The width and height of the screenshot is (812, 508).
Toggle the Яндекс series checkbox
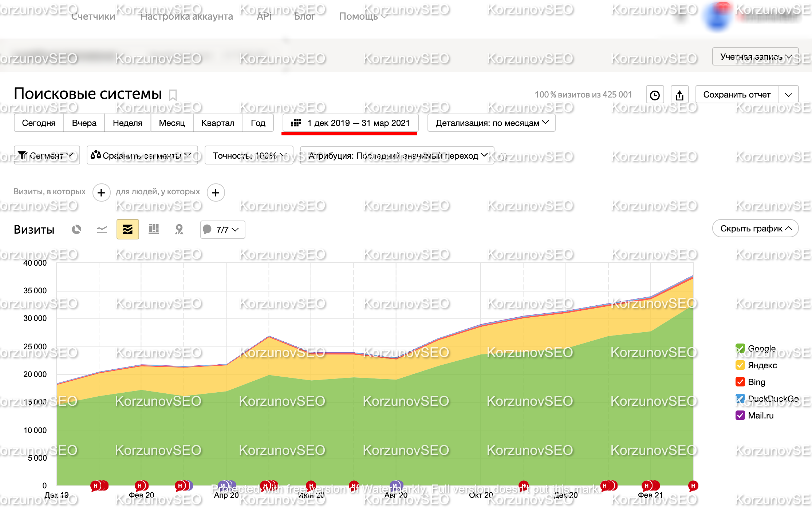(740, 365)
